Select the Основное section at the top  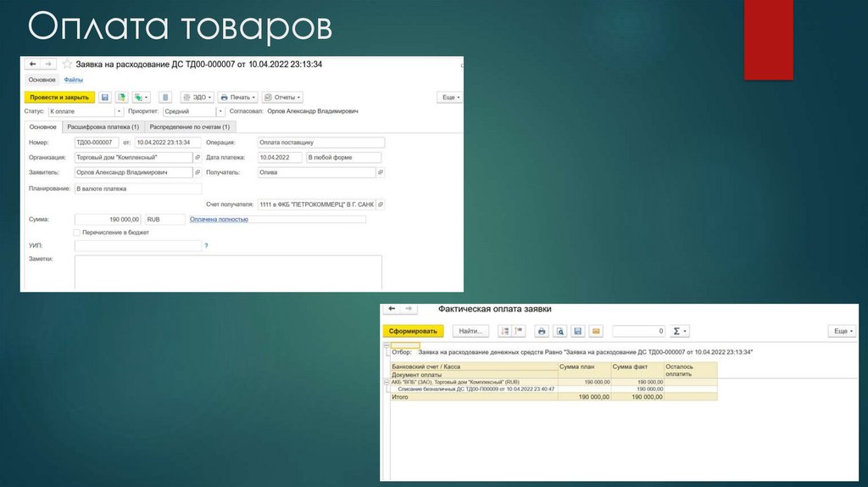[x=42, y=80]
